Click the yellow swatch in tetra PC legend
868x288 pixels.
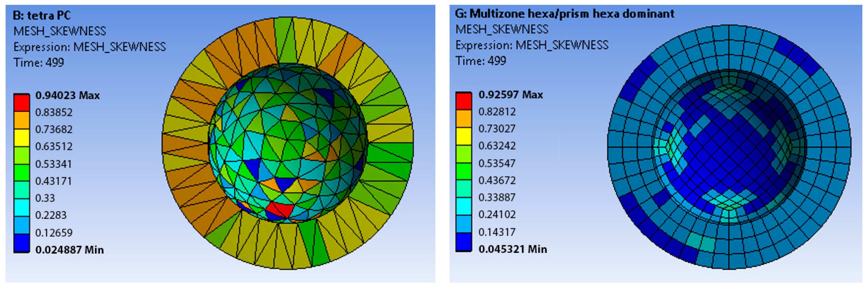(22, 138)
